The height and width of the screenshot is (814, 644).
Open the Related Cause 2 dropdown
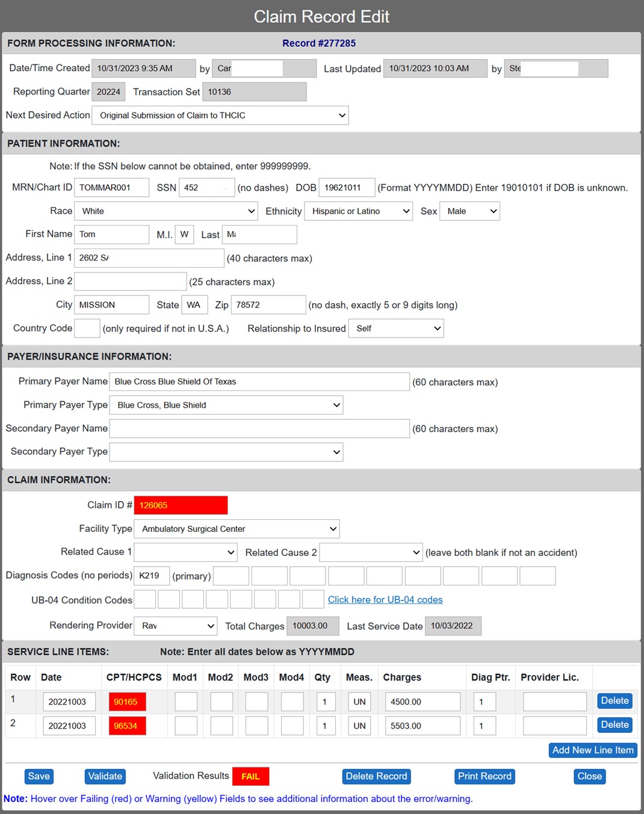click(371, 552)
